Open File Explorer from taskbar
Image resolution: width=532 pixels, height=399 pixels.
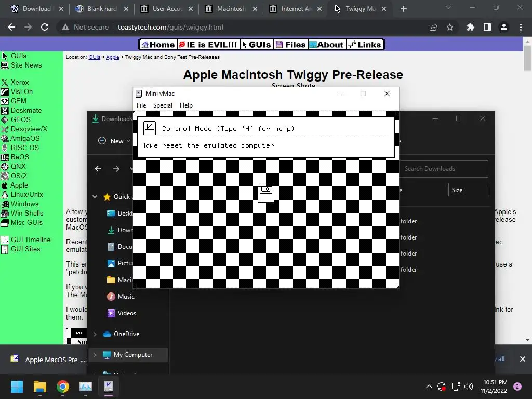[39, 387]
